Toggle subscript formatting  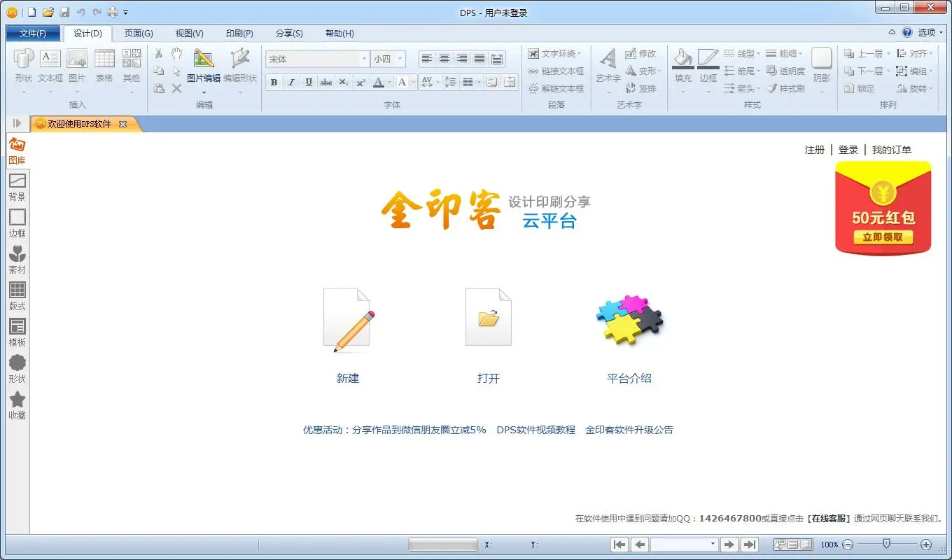point(343,82)
